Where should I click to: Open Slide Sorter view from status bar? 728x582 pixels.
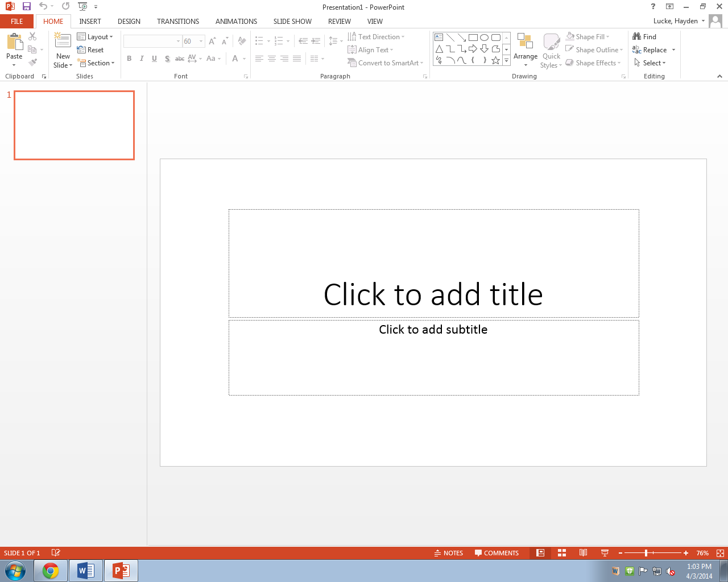tap(561, 552)
